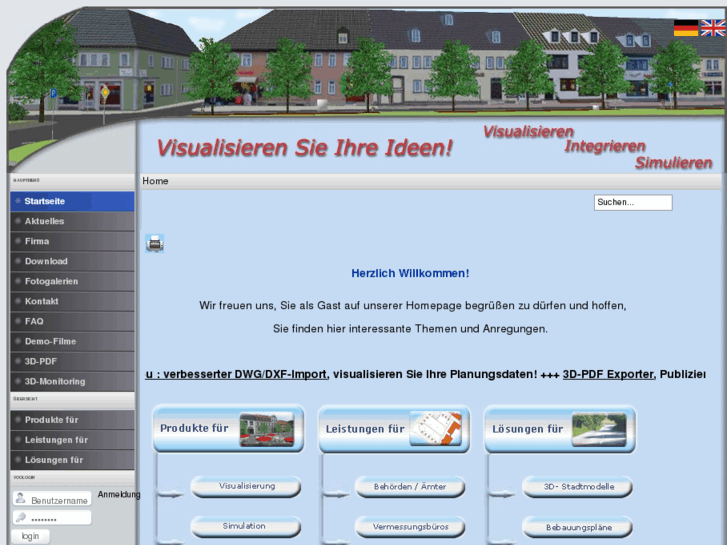727x545 pixels.
Task: Click the Produkte für header button
Action: click(229, 429)
